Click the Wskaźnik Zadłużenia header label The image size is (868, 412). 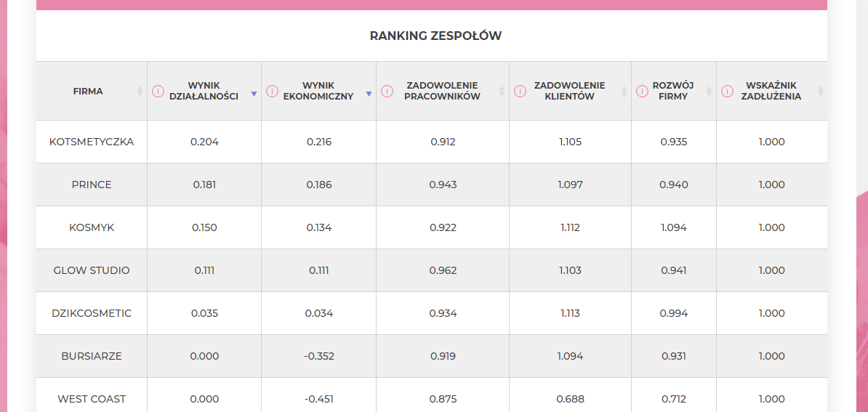click(773, 92)
